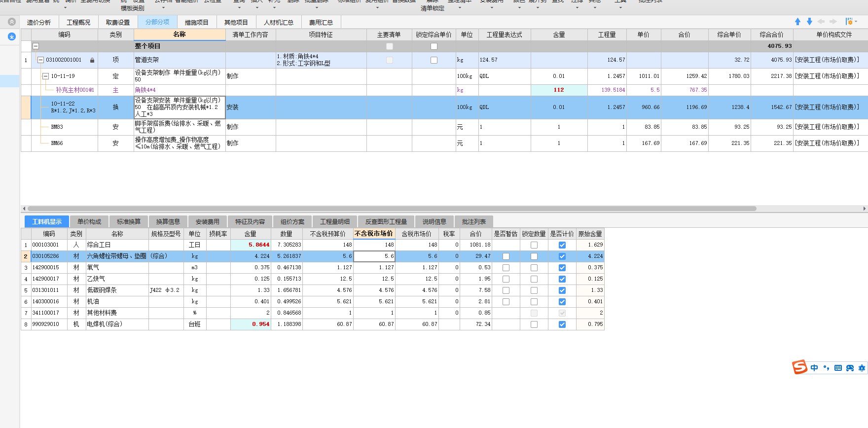The height and width of the screenshot is (428, 868).
Task: Click the Sogou input method S logo
Action: tap(799, 367)
